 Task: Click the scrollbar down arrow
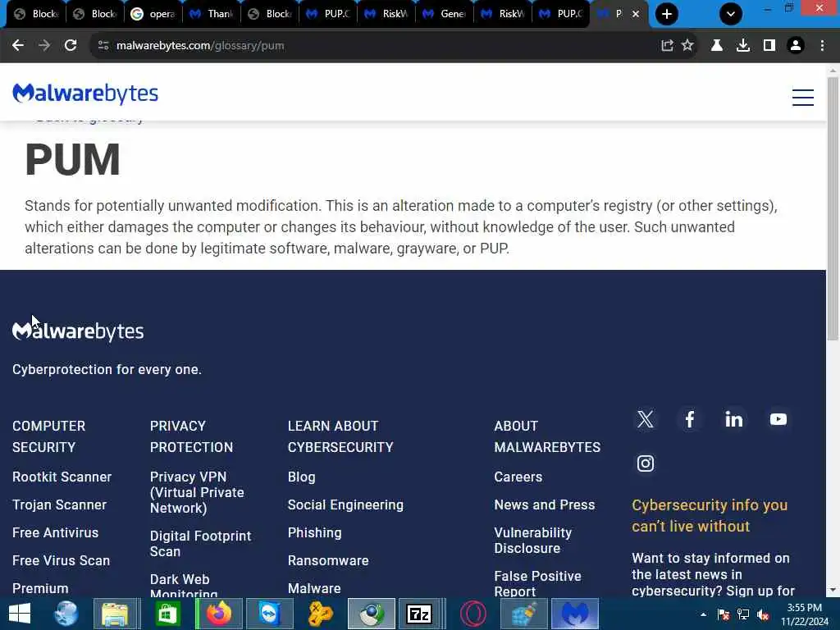(x=833, y=591)
